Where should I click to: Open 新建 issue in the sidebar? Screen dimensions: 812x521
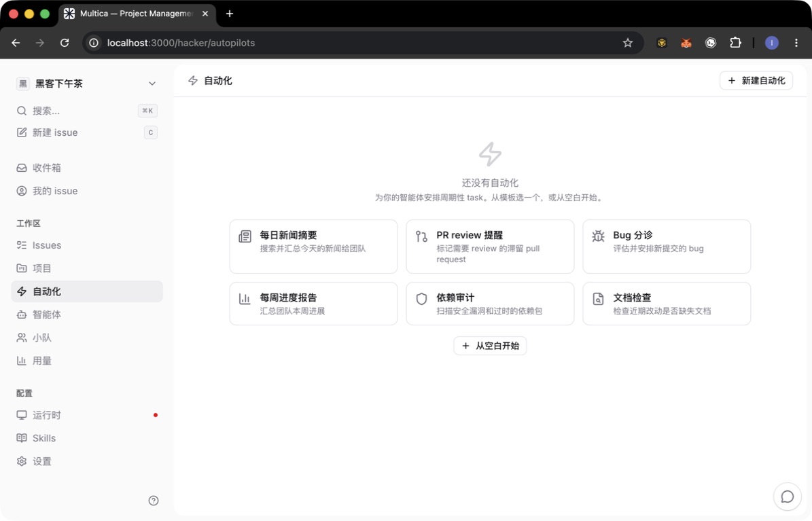[87, 132]
